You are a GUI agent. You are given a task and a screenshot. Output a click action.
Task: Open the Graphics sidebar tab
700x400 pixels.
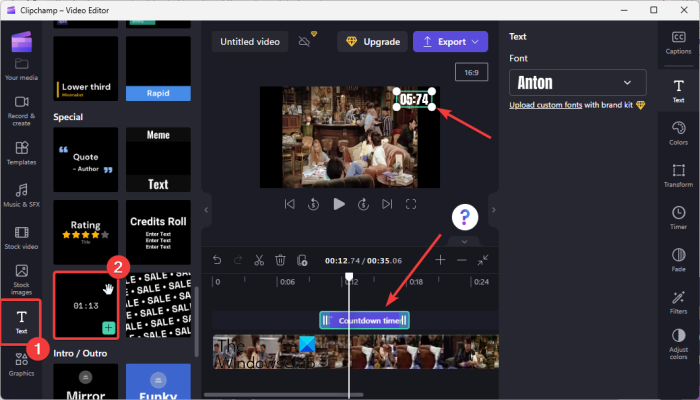click(x=21, y=365)
